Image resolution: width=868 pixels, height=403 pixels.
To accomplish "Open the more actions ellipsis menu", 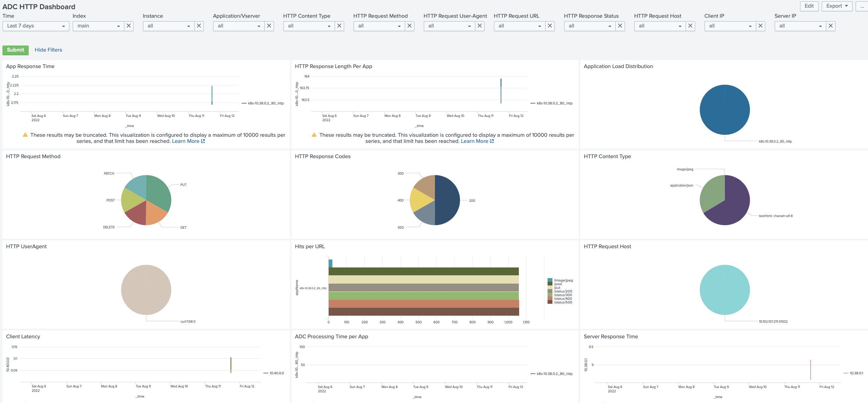I will (862, 6).
